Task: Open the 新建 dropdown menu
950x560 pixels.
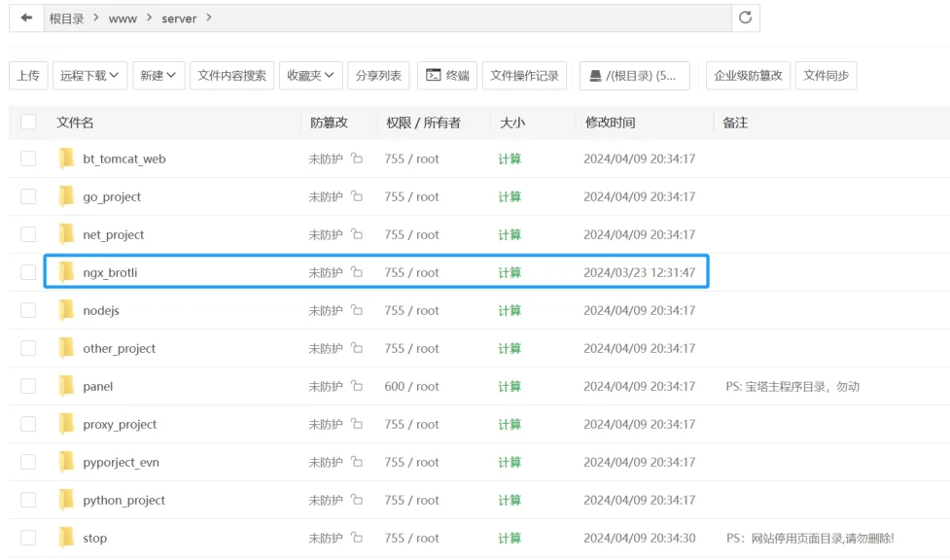Action: [158, 76]
